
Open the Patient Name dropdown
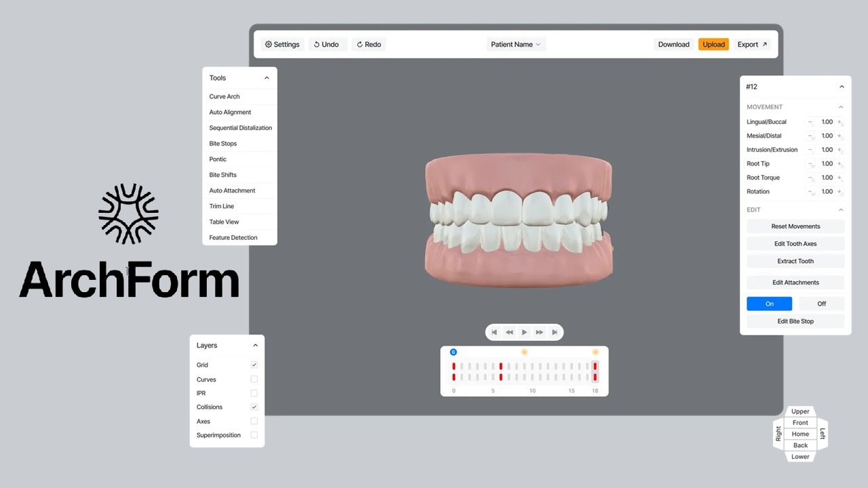coord(516,45)
